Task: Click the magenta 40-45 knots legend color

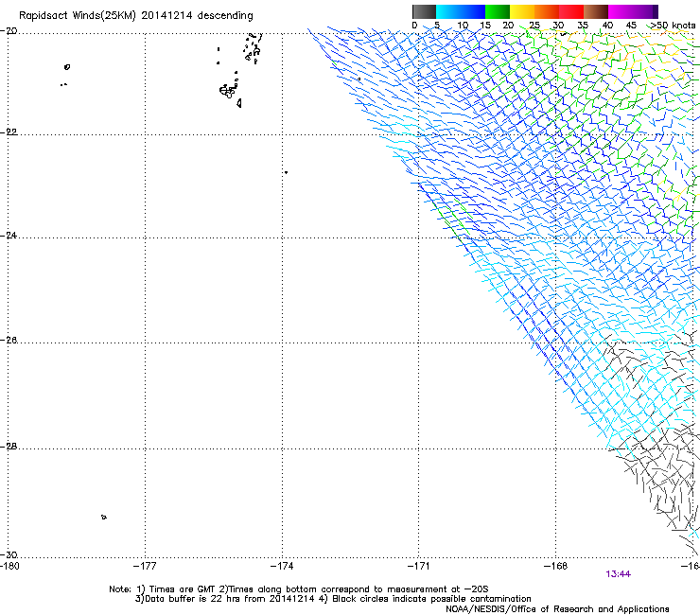Action: 621,11
